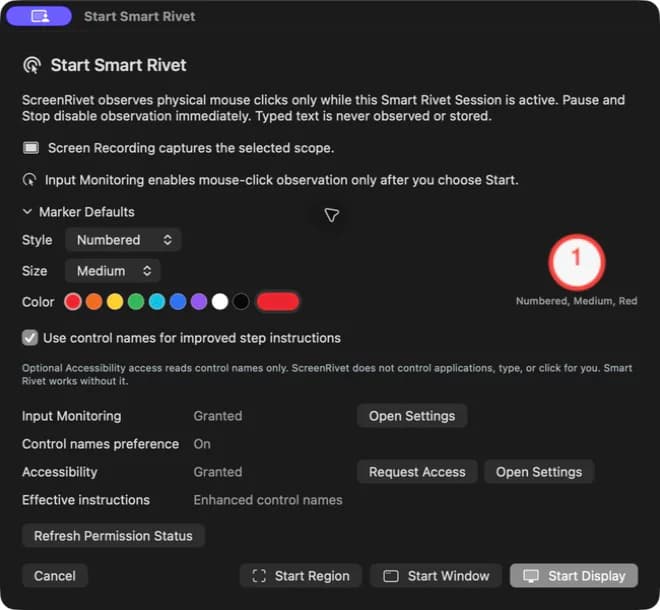Select the green color swatch
This screenshot has height=610, width=660.
click(x=136, y=302)
